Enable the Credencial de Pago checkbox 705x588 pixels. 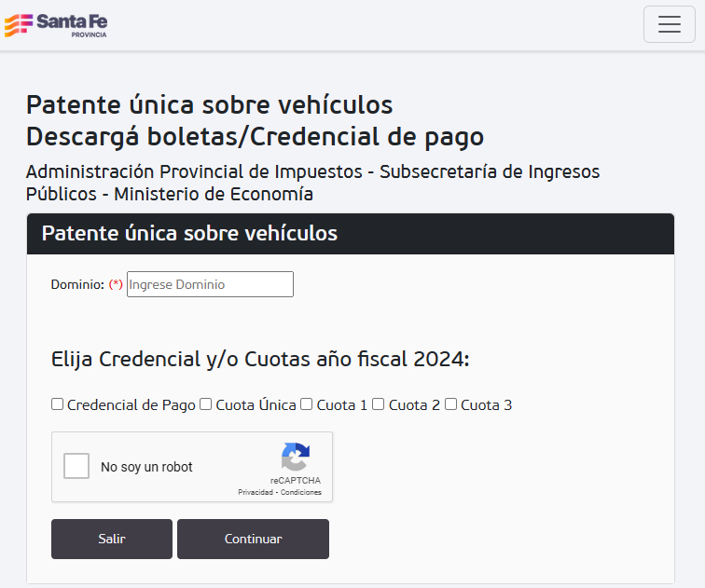57,404
